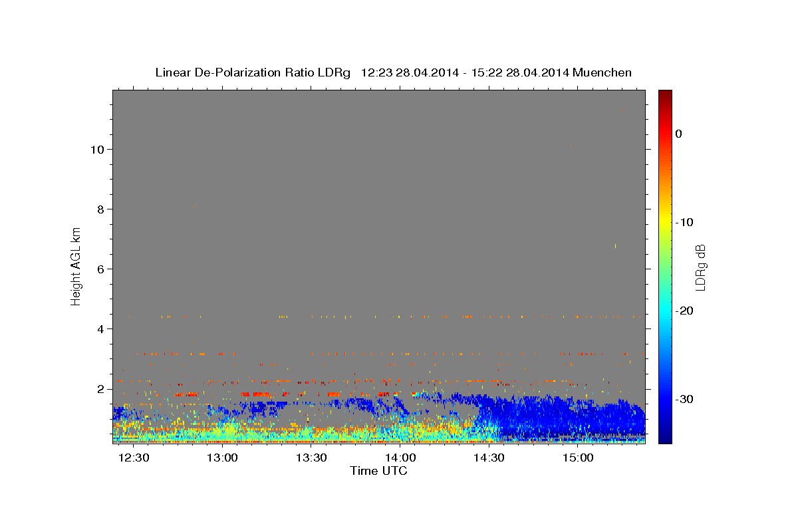
Task: Click the 14:00 time tick label
Action: (400, 458)
